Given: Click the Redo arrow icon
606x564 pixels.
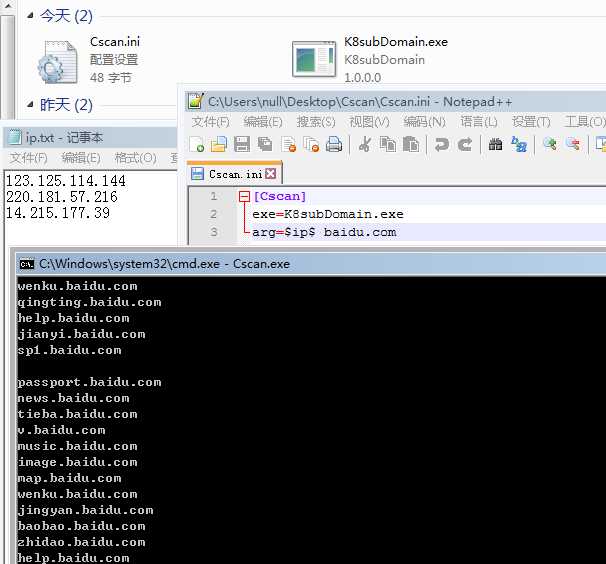Looking at the screenshot, I should [465, 145].
